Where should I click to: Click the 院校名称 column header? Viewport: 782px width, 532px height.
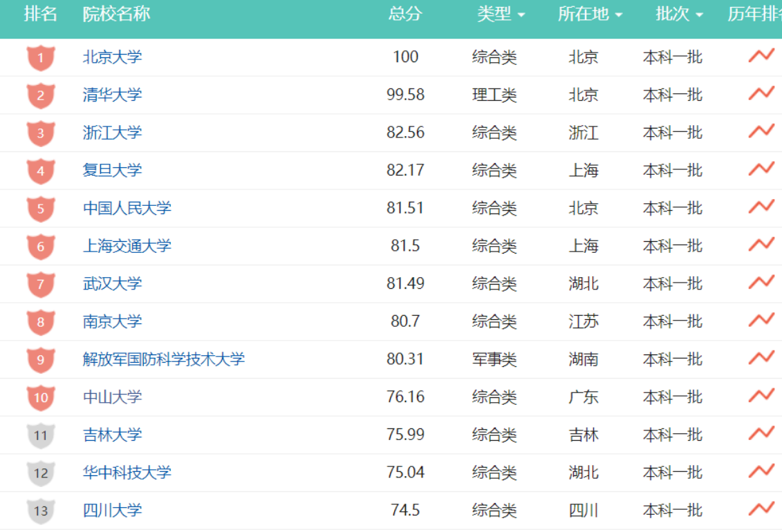point(116,14)
